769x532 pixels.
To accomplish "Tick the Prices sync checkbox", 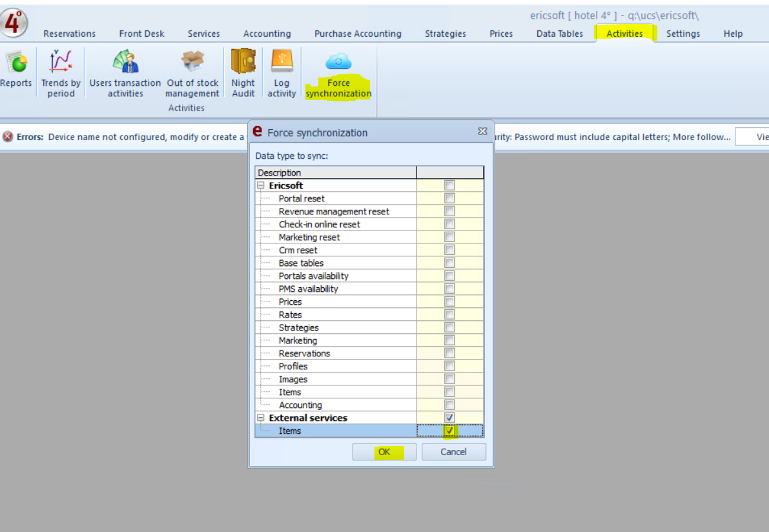I will pyautogui.click(x=449, y=302).
